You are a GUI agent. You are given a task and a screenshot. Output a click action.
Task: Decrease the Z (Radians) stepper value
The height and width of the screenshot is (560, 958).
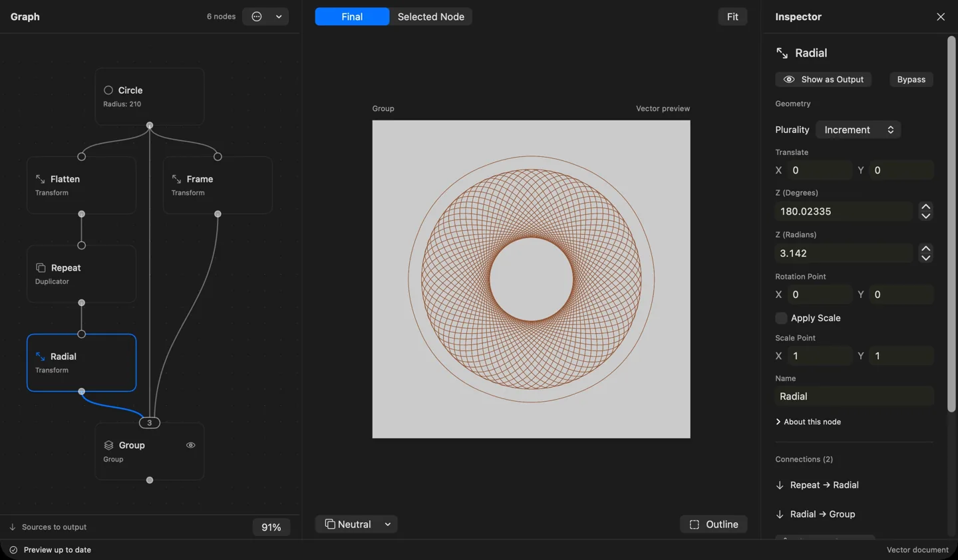[926, 258]
